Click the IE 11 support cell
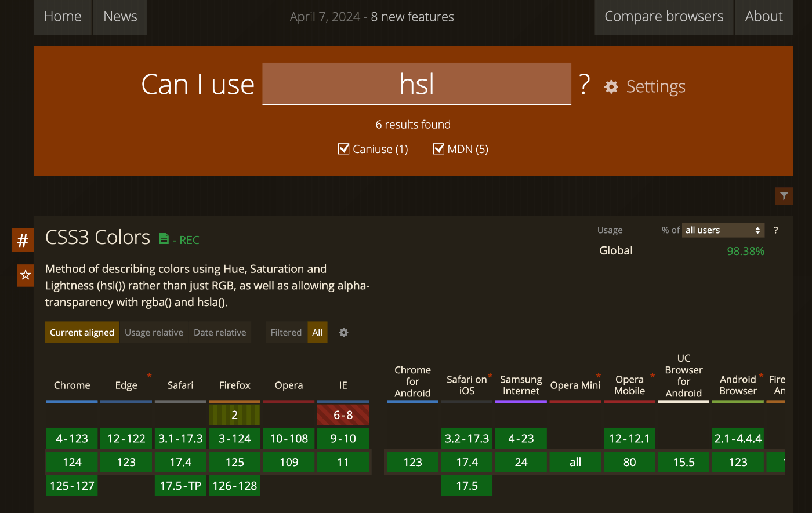The height and width of the screenshot is (513, 812). click(x=343, y=462)
